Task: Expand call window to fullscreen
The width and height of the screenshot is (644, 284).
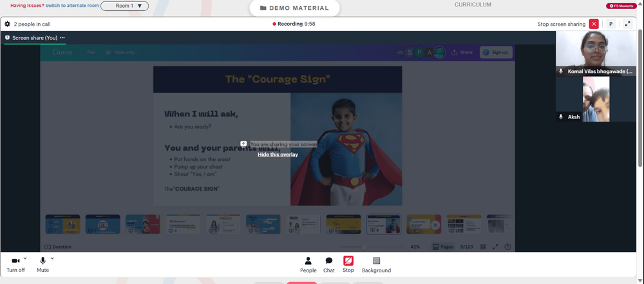Action: (x=627, y=24)
